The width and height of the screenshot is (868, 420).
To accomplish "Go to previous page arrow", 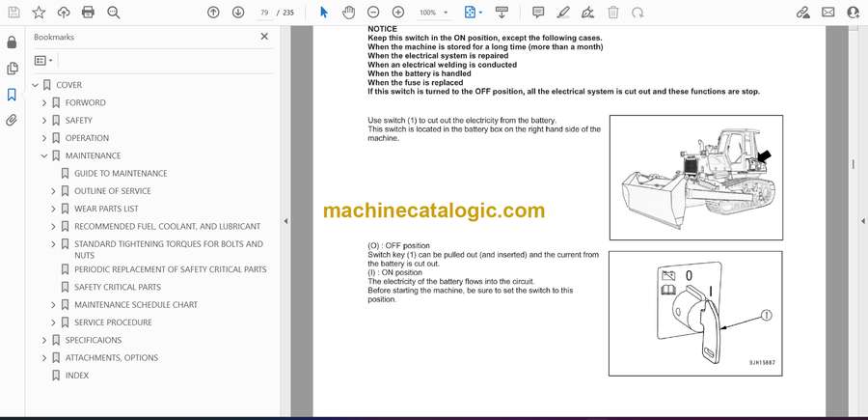I will pos(213,13).
